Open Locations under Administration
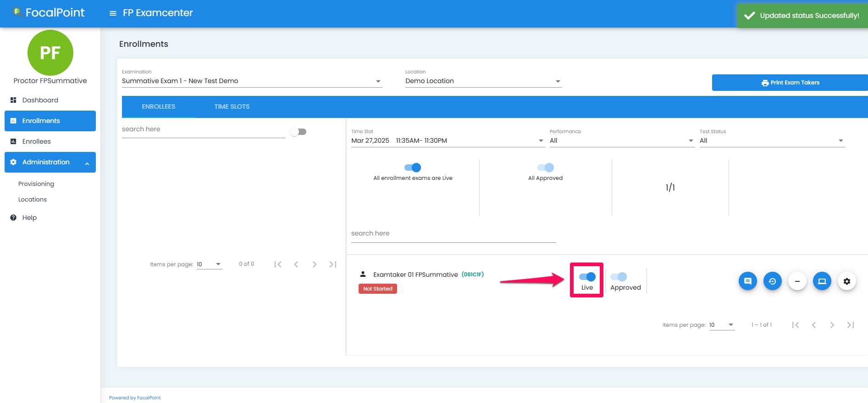This screenshot has width=868, height=403. (33, 199)
